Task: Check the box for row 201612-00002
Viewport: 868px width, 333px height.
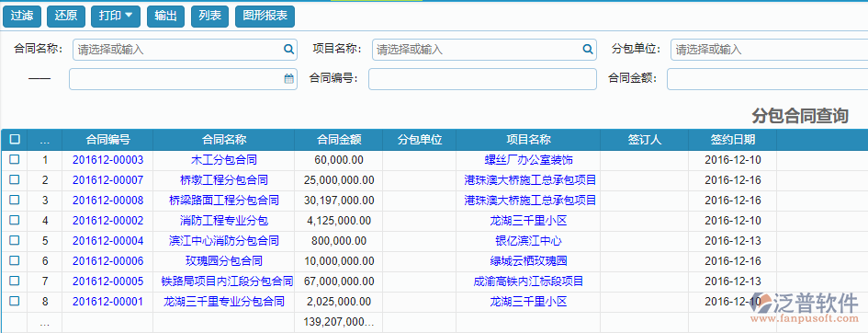Action: tap(15, 220)
